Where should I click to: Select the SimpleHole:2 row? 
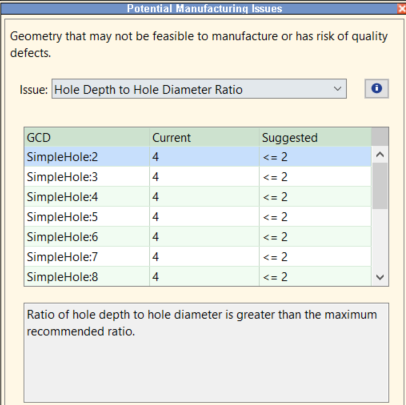[198, 157]
